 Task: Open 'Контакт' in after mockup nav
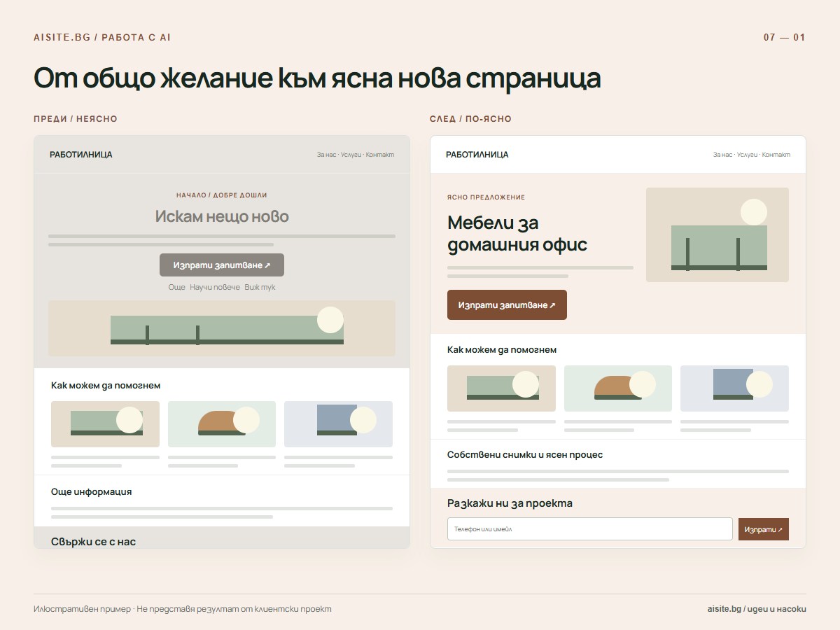pyautogui.click(x=776, y=155)
